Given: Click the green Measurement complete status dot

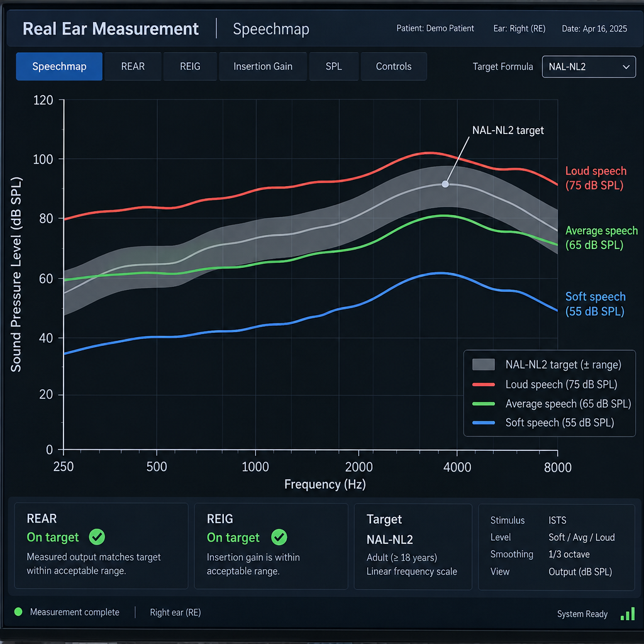Looking at the screenshot, I should (18, 612).
